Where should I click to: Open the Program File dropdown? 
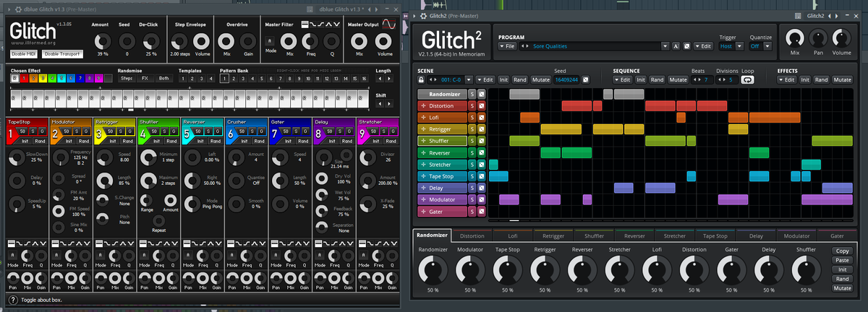coord(507,46)
